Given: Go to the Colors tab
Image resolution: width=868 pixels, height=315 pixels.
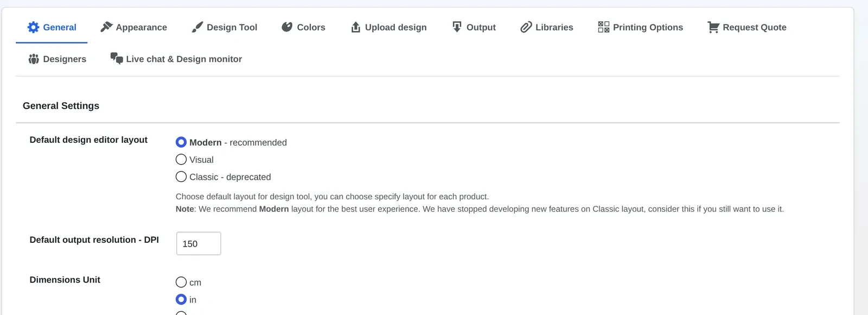Looking at the screenshot, I should tap(304, 27).
